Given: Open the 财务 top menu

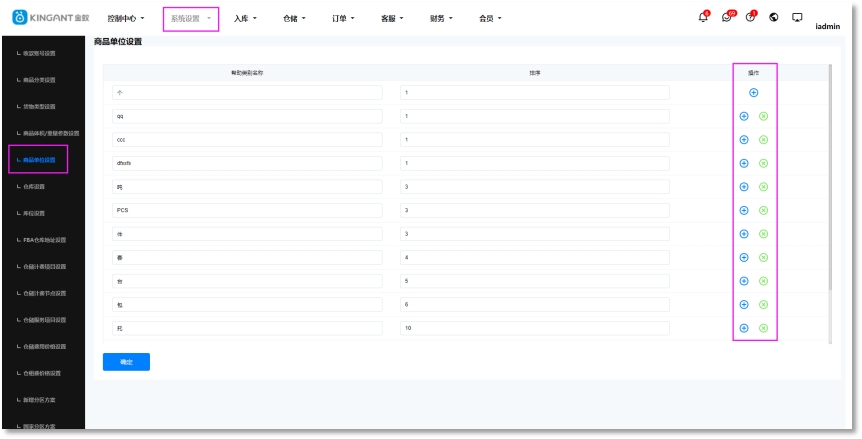Looking at the screenshot, I should point(441,19).
